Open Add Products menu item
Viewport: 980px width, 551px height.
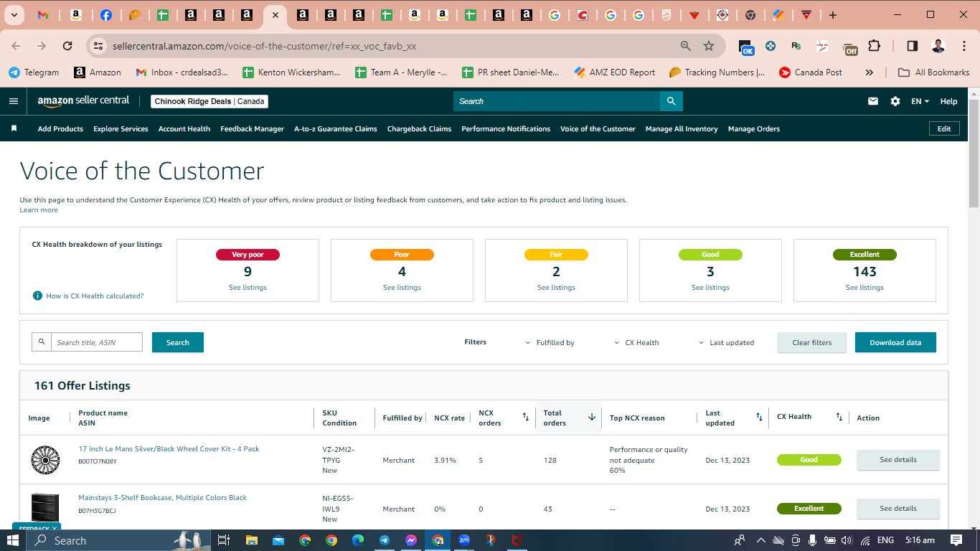coord(60,129)
